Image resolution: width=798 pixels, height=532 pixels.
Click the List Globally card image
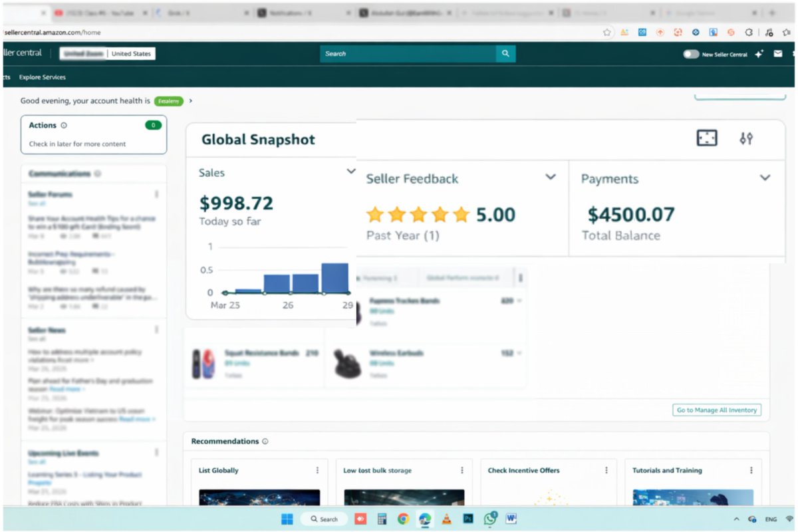259,497
